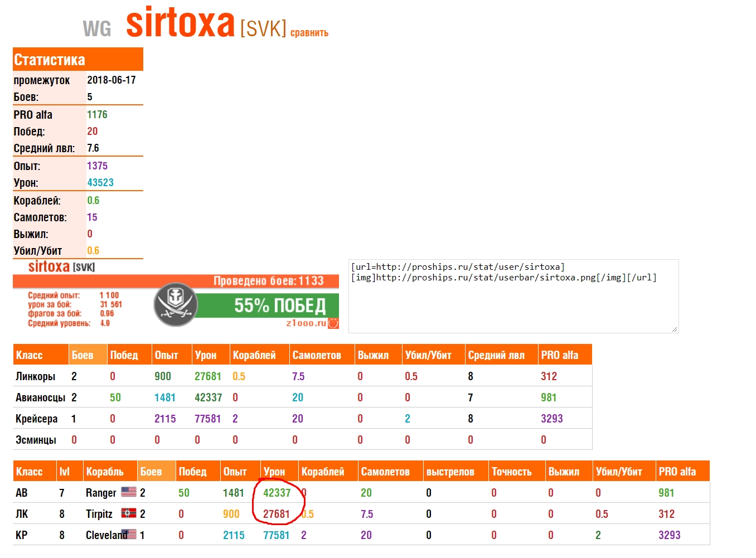Image resolution: width=756 pixels, height=558 pixels.
Task: Click the US flag next to Ranger
Action: 129,492
